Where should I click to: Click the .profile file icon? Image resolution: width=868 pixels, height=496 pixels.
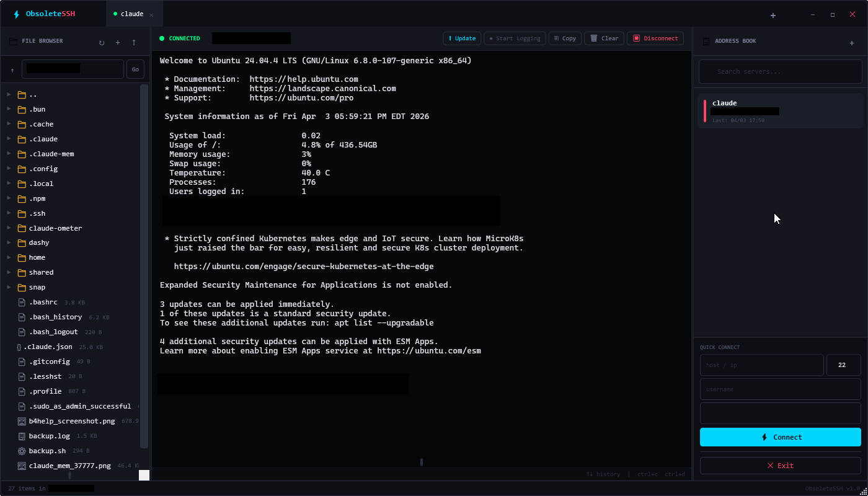click(x=22, y=392)
